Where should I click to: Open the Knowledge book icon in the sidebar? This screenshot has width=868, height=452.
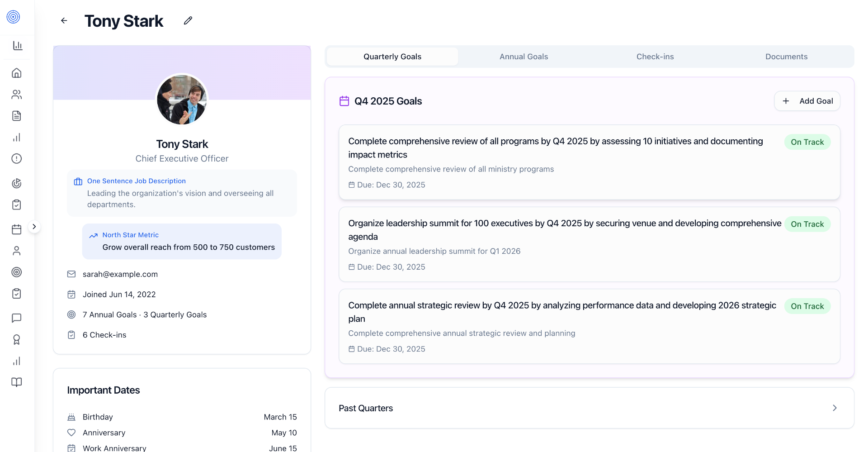(17, 382)
